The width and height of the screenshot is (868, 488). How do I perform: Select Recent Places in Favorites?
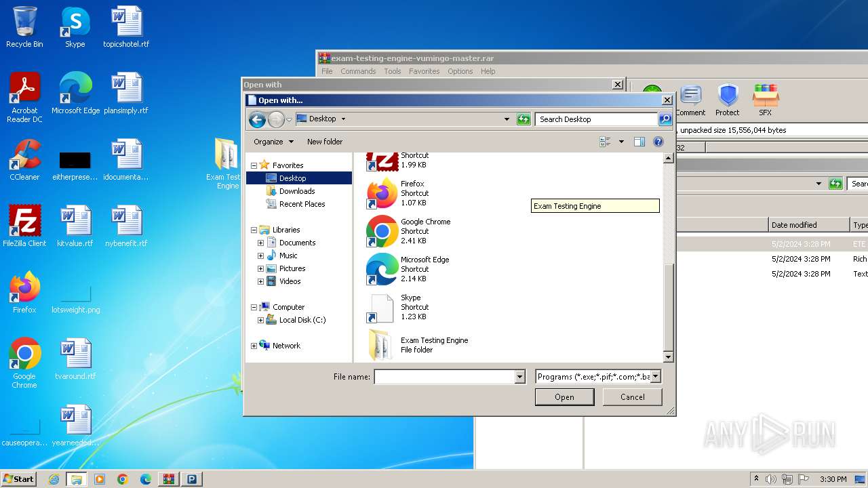302,204
